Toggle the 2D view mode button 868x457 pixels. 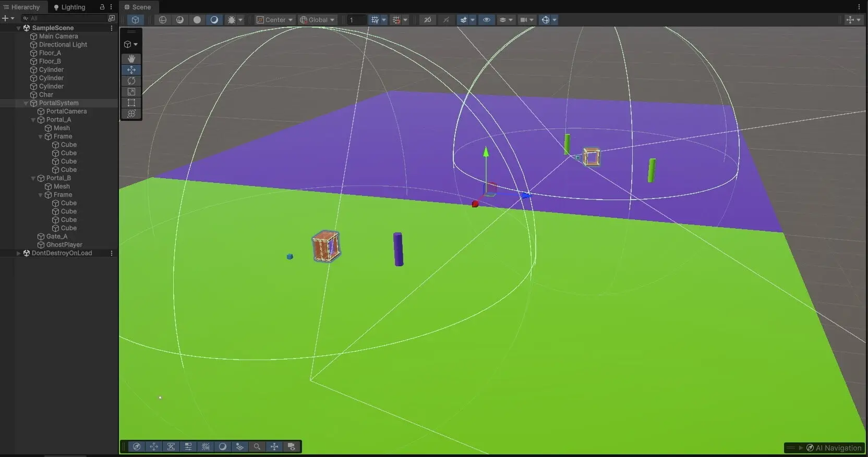point(427,20)
